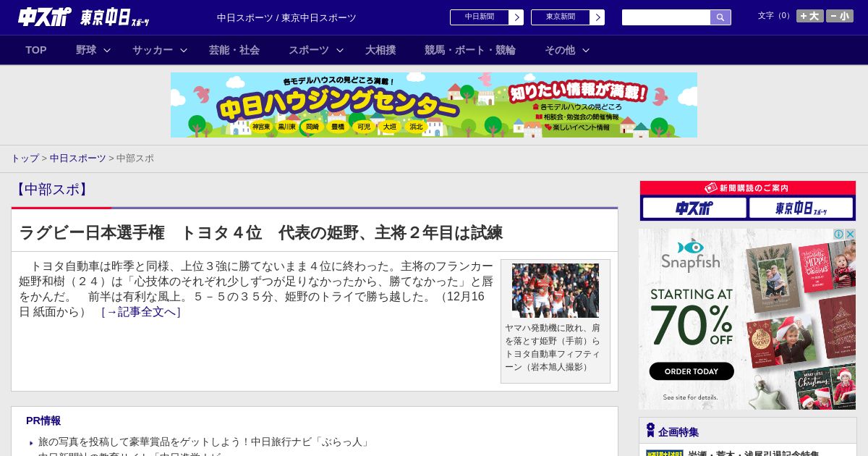Image resolution: width=868 pixels, height=456 pixels.
Task: Open the TOP menu item
Action: (36, 50)
